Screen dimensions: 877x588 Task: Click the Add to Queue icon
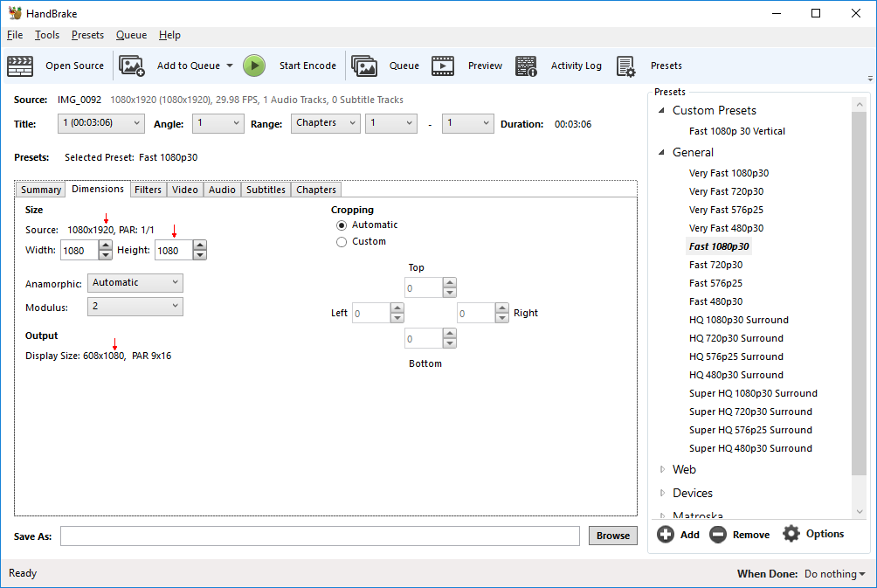coord(131,66)
